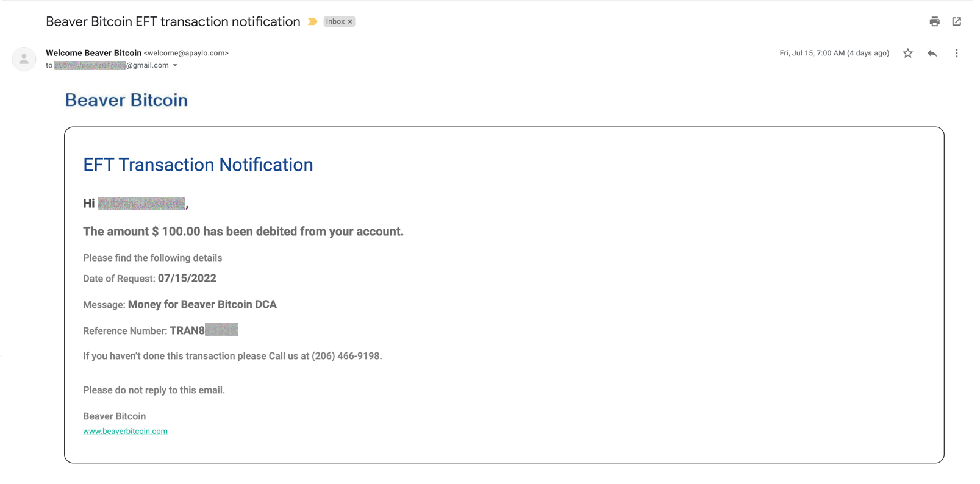Click the sender avatar icon
Screen dimensions: 980x484
(x=24, y=59)
